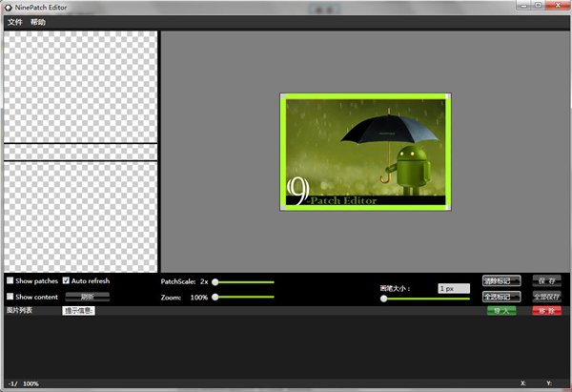Click the Zoom 100% value
The image size is (572, 392).
click(199, 298)
